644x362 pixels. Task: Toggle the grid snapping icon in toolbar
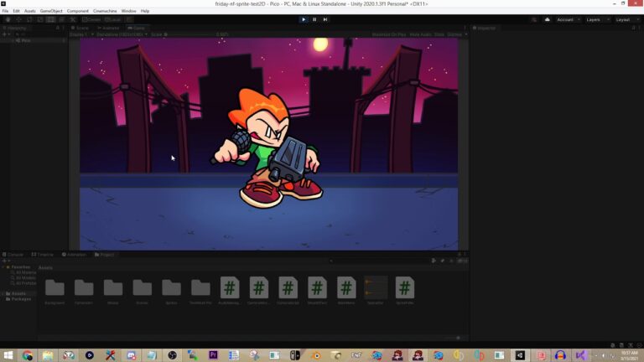[x=129, y=19]
